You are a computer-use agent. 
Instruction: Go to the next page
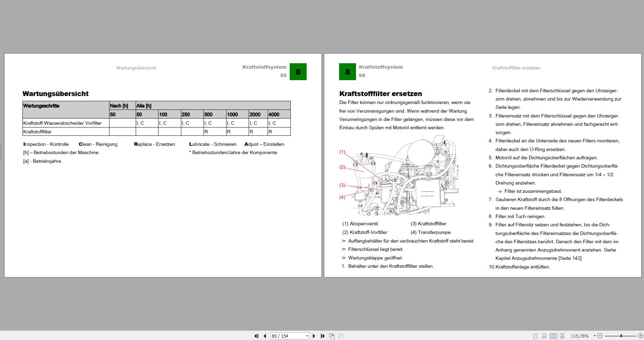314,336
